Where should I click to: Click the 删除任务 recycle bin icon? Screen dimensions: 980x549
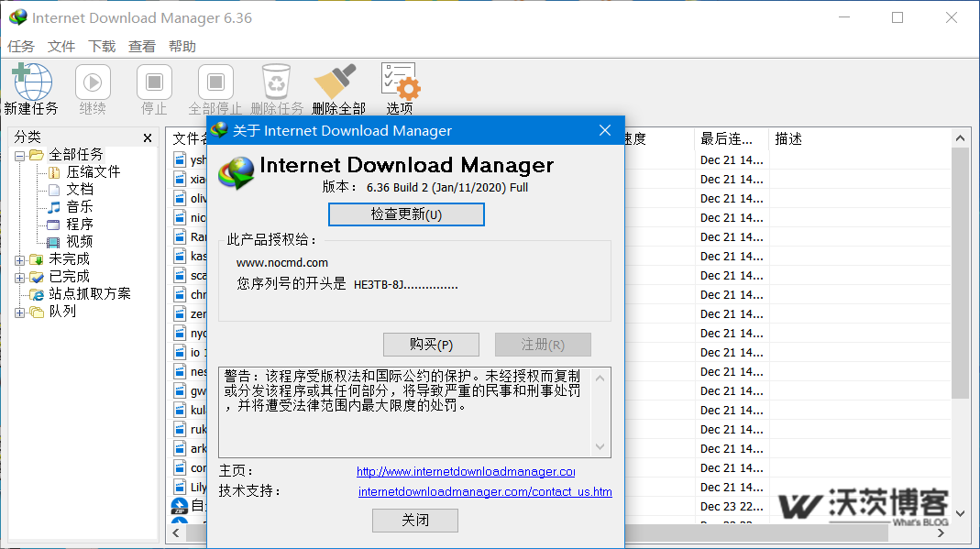276,82
